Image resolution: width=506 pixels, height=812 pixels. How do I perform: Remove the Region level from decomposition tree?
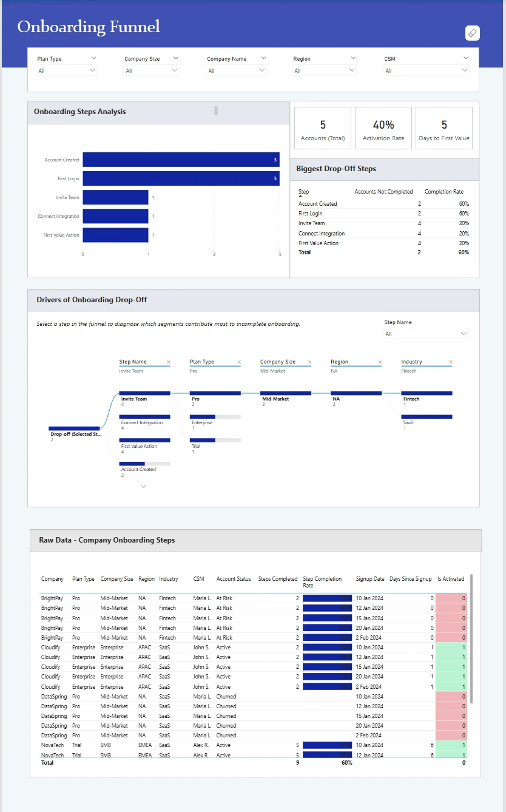(380, 362)
